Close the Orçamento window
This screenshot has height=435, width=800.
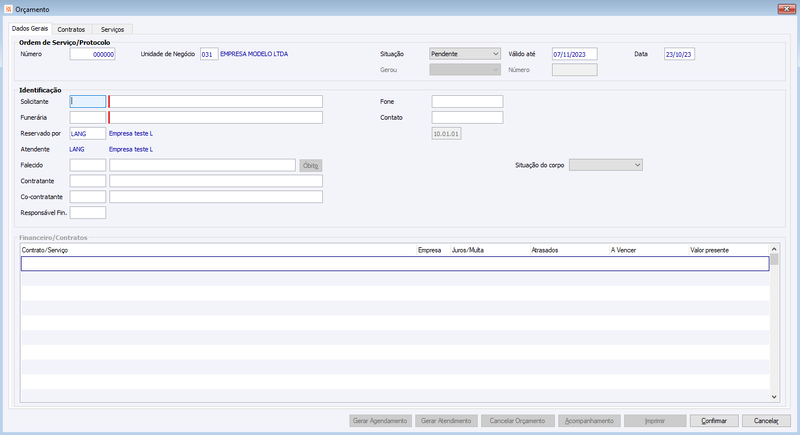[x=786, y=9]
